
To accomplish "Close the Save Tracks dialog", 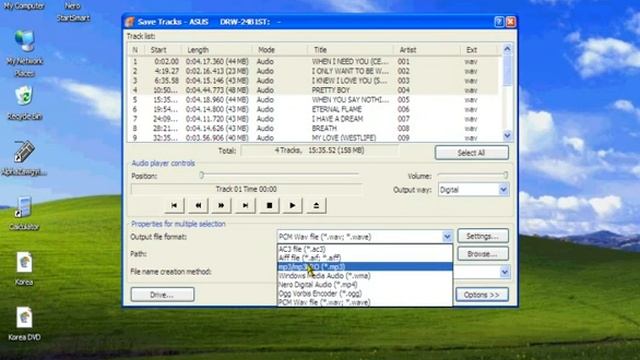I will point(511,22).
